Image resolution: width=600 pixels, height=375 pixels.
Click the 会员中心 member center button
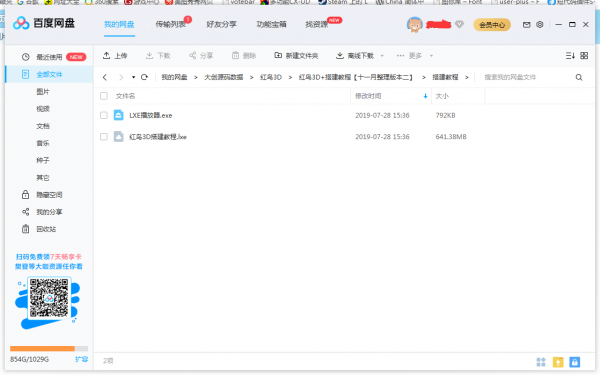click(x=492, y=25)
